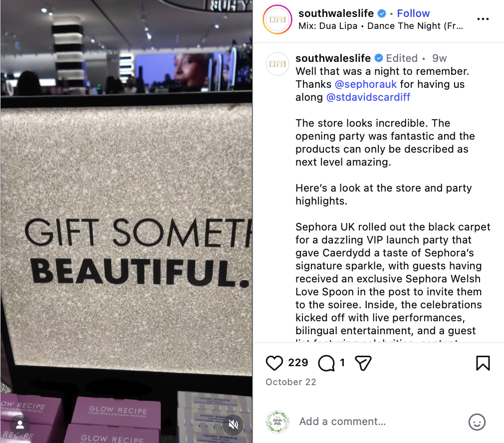Open comments via the speech bubble icon
Image resolution: width=504 pixels, height=443 pixels.
click(326, 363)
